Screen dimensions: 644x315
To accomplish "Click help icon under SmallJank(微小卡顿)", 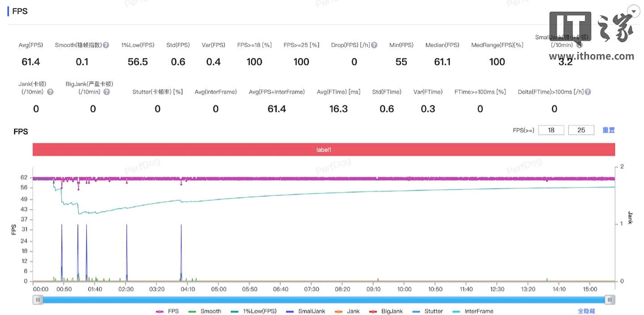I will pyautogui.click(x=579, y=45).
